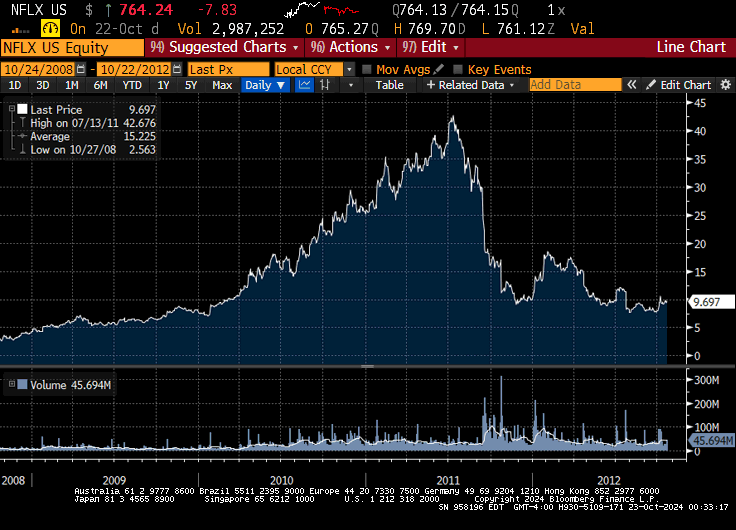
Task: Open the start date calendar picker
Action: coord(81,69)
